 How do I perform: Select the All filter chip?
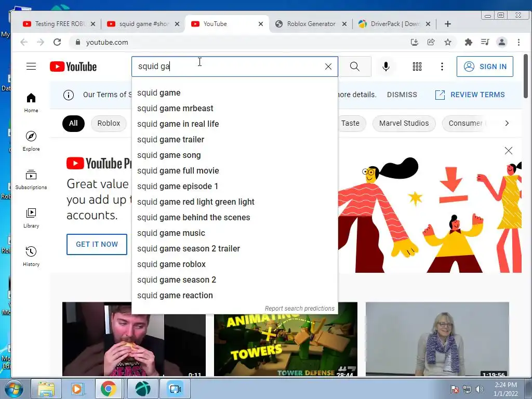[73, 123]
